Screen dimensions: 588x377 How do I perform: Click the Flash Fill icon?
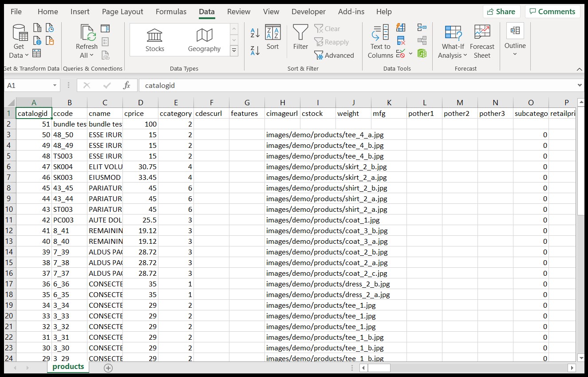(401, 28)
